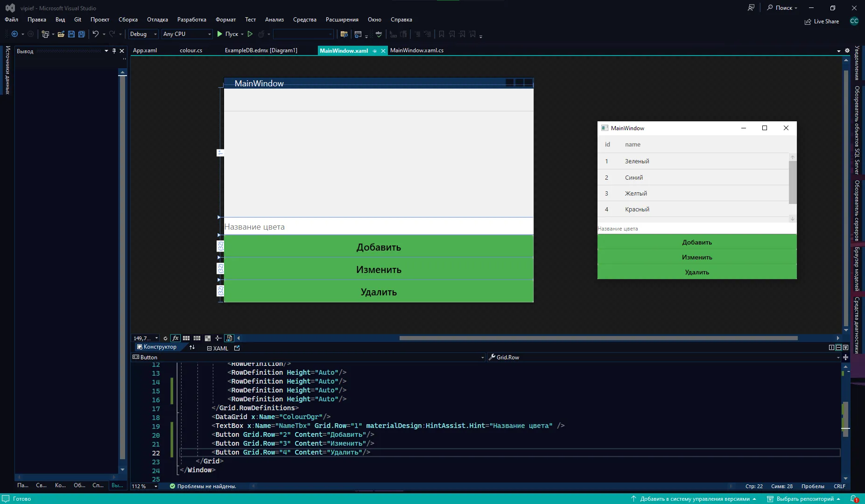The width and height of the screenshot is (865, 504).
Task: Expand the Вывод panel options arrow
Action: point(106,51)
